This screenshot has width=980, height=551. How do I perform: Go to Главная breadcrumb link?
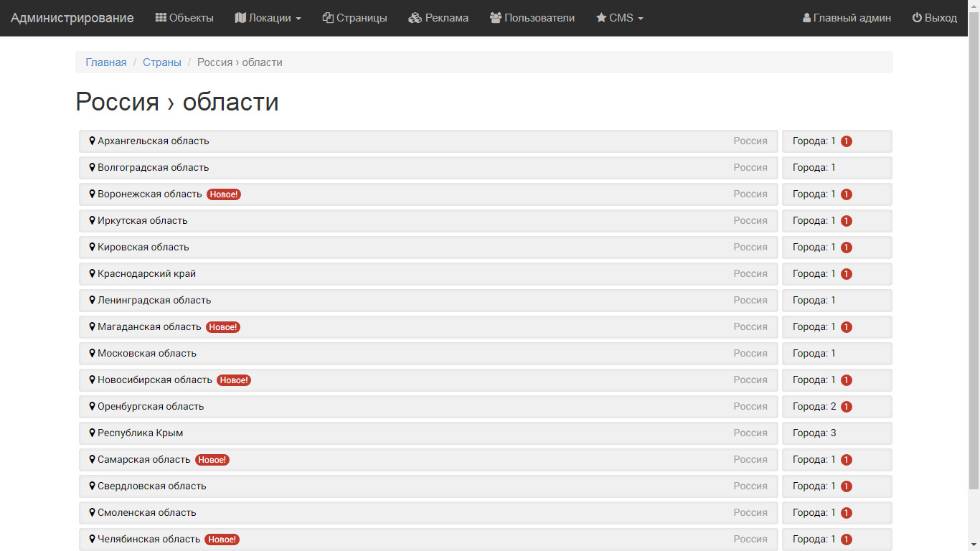(106, 62)
